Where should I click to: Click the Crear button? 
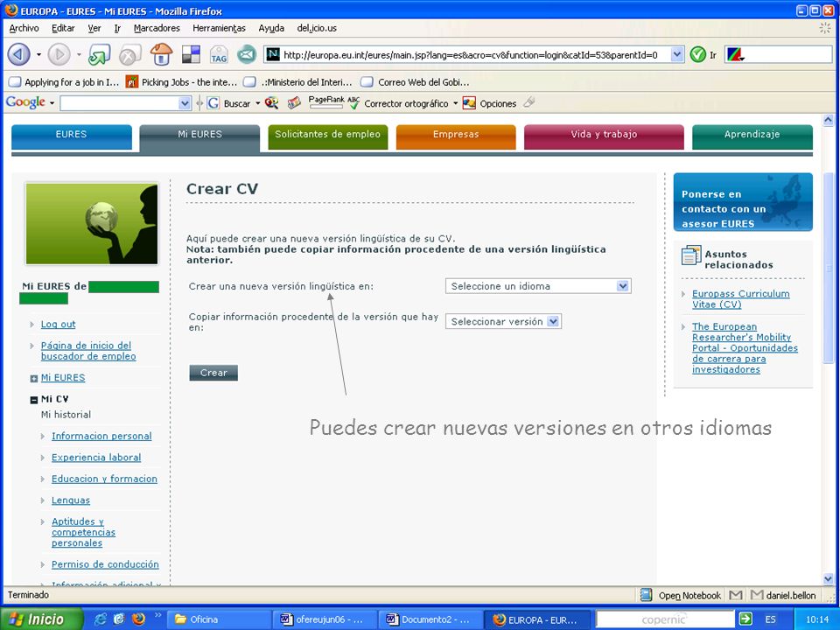coord(213,373)
